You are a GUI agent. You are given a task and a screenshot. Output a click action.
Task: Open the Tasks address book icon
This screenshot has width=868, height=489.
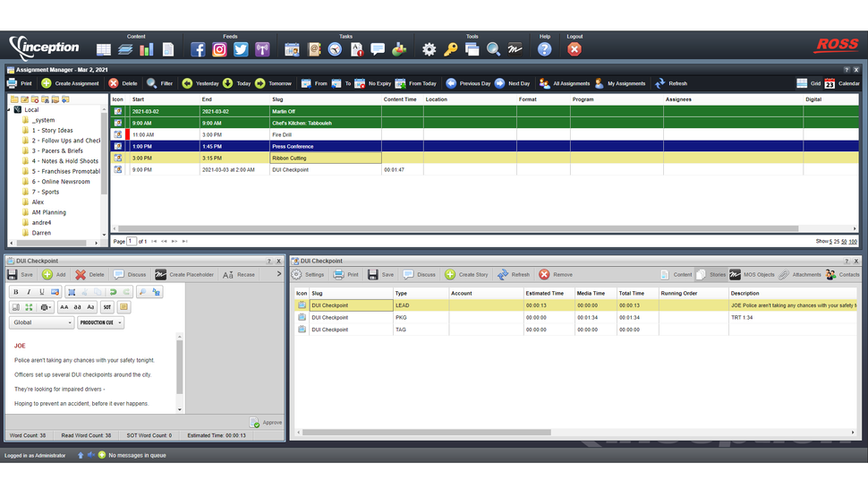point(314,49)
